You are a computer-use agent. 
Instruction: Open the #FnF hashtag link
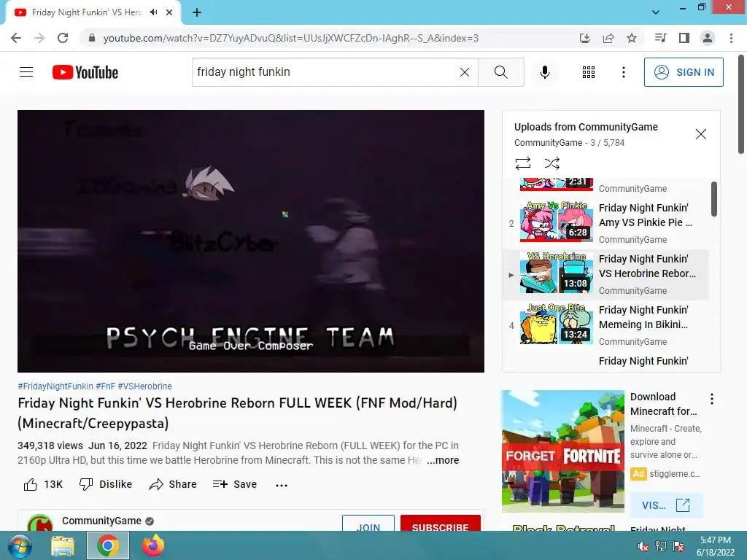[105, 386]
